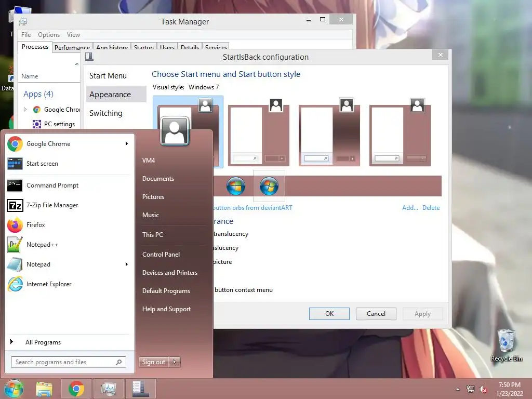Open the File menu in Task Manager
Screen dimensions: 532x399
click(26, 35)
